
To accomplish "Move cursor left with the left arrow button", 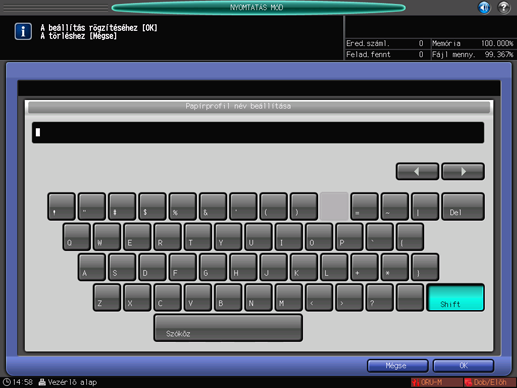I will (417, 171).
